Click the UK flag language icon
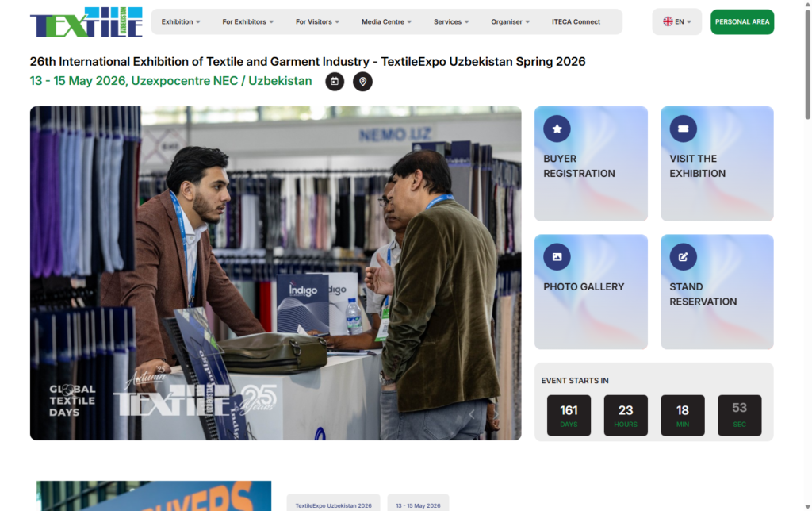The height and width of the screenshot is (511, 812). click(x=668, y=22)
